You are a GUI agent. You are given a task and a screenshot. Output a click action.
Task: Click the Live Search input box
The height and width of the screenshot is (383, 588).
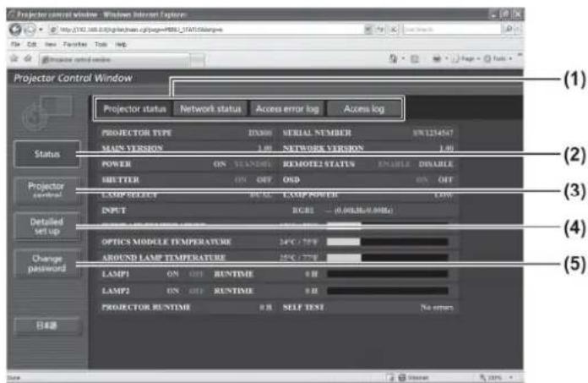[451, 30]
